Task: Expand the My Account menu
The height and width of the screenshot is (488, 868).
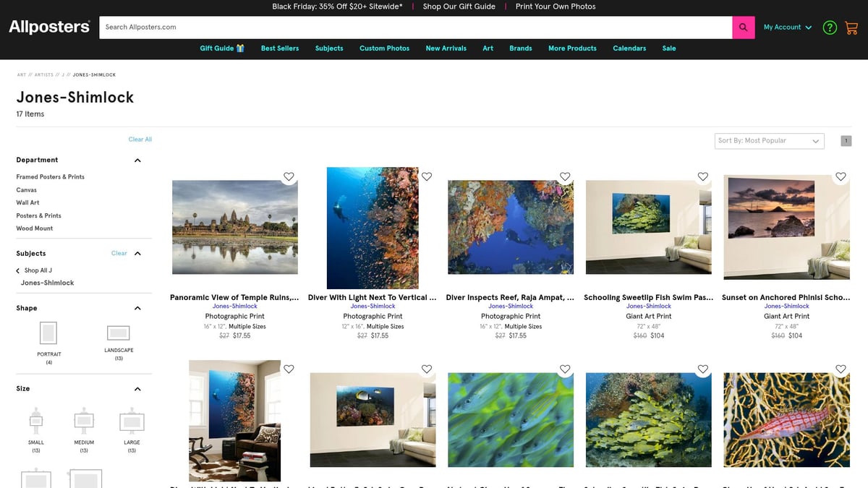Action: point(787,27)
